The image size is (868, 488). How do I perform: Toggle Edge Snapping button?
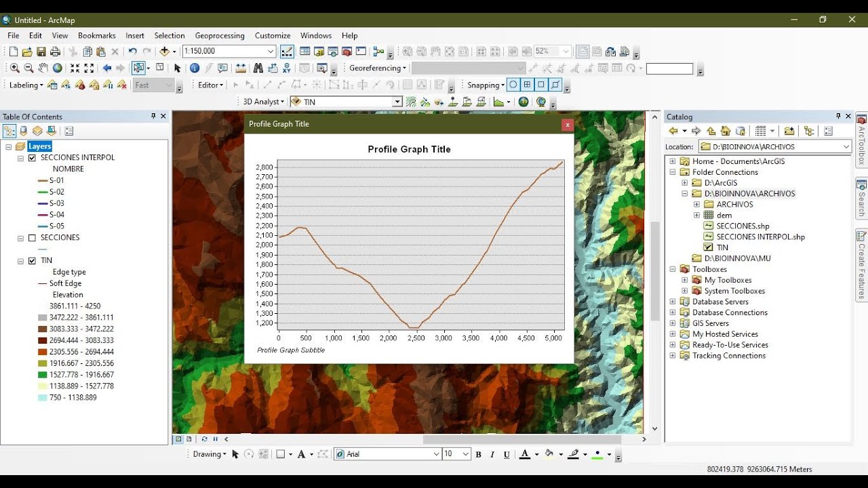click(x=555, y=85)
